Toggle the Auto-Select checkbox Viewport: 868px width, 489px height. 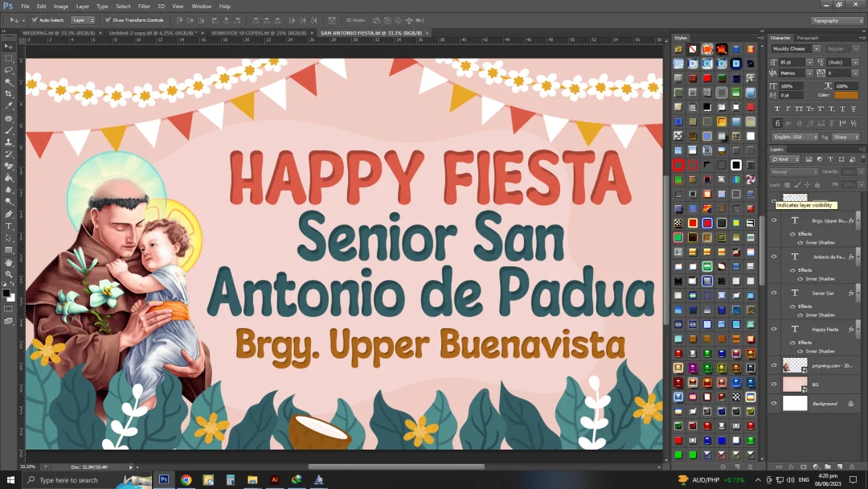35,20
